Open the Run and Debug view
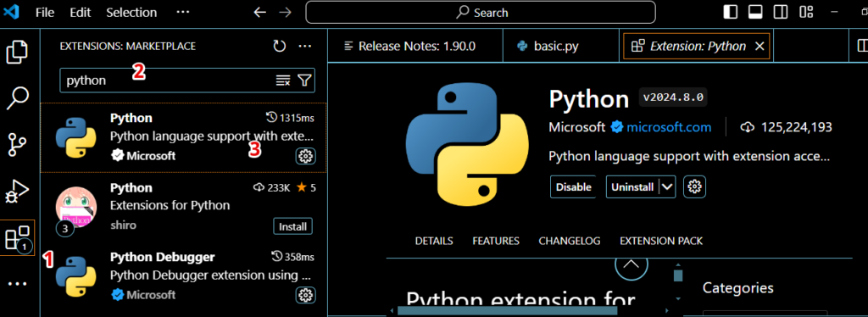 pos(17,192)
